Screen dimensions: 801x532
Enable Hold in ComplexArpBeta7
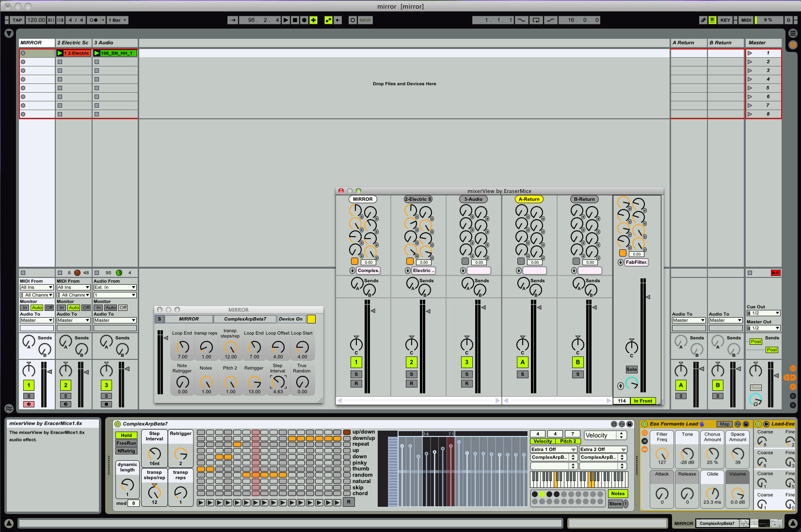pos(126,435)
